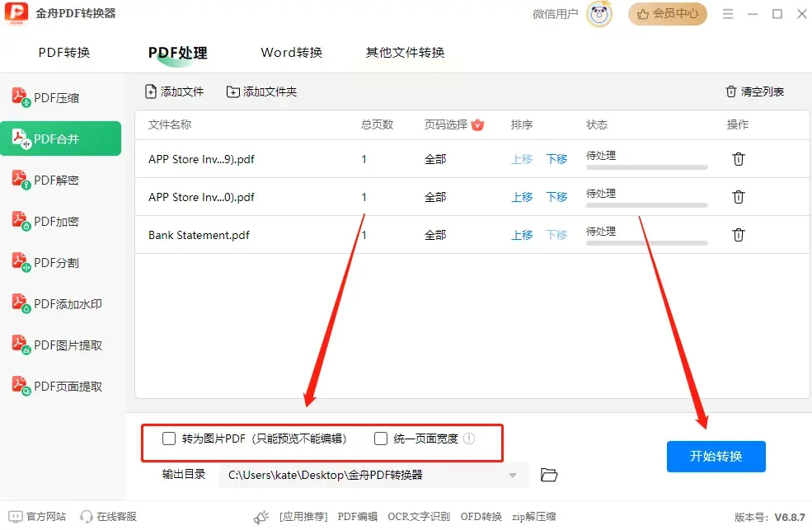Click the 微信用户 username label
Screen dimensions: 812x530
555,14
